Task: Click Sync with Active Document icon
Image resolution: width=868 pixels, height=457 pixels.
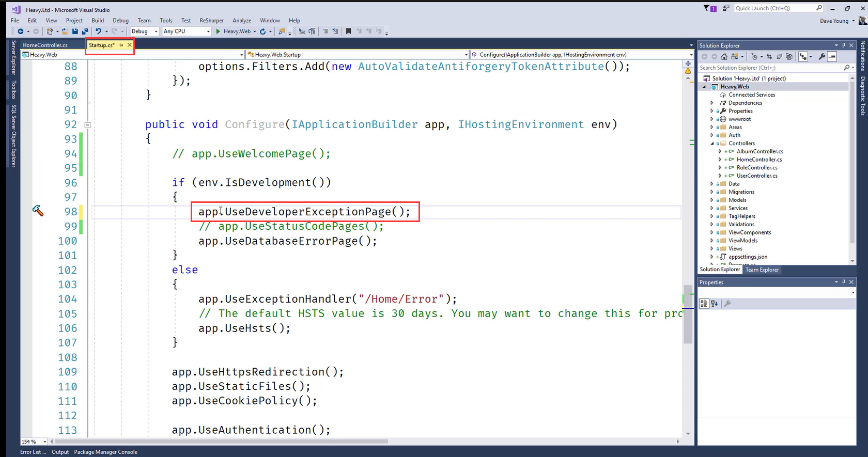Action: [x=769, y=57]
